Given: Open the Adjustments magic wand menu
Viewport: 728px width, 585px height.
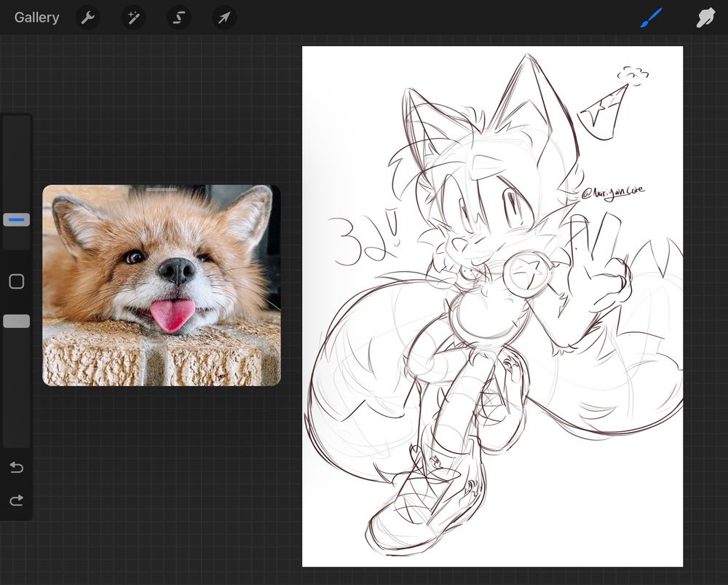Looking at the screenshot, I should [x=133, y=17].
